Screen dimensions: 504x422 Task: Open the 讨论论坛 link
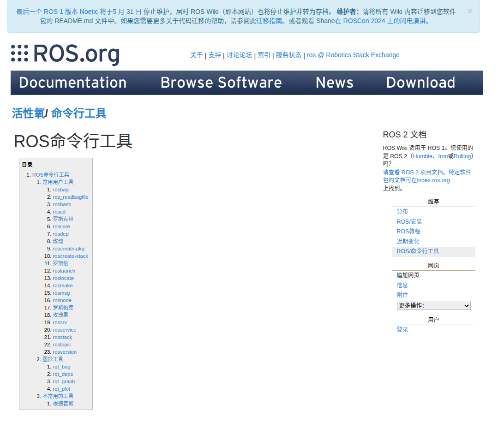pos(239,55)
